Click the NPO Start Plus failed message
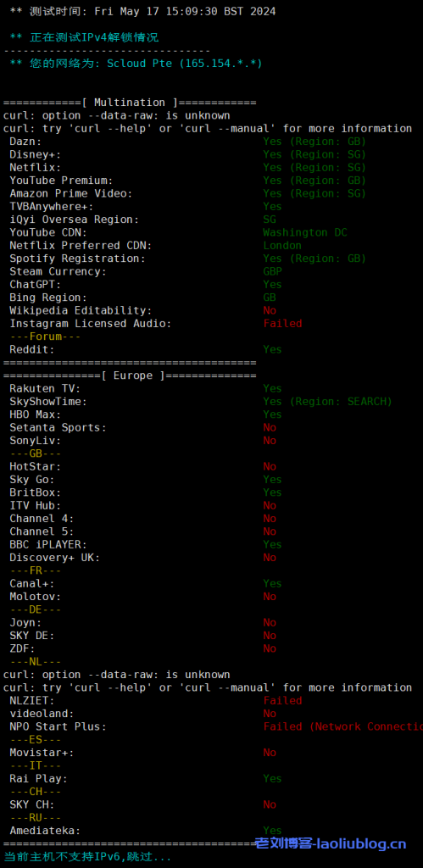 point(342,726)
